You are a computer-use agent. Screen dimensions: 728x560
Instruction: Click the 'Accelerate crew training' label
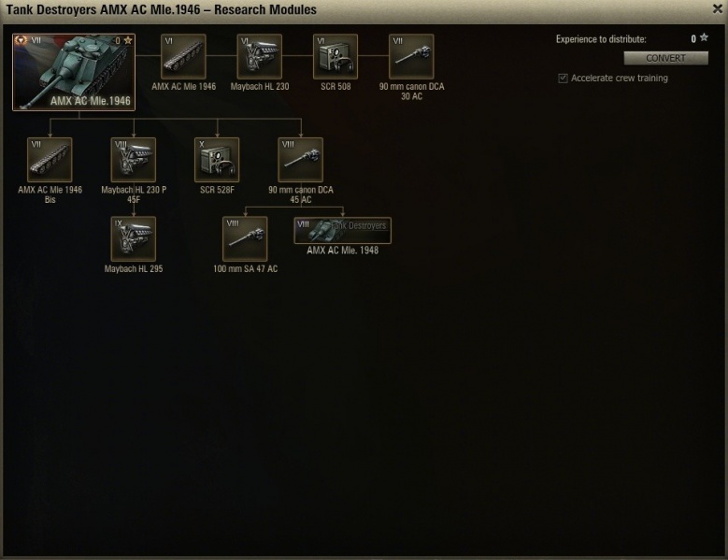620,78
